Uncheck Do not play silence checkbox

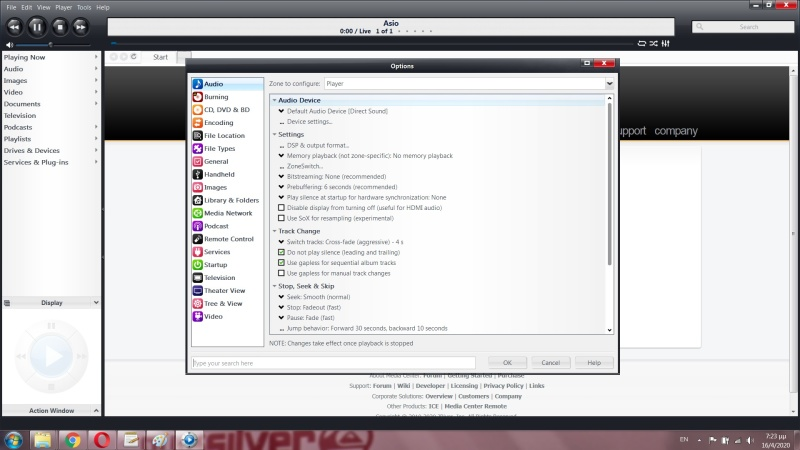pyautogui.click(x=281, y=252)
